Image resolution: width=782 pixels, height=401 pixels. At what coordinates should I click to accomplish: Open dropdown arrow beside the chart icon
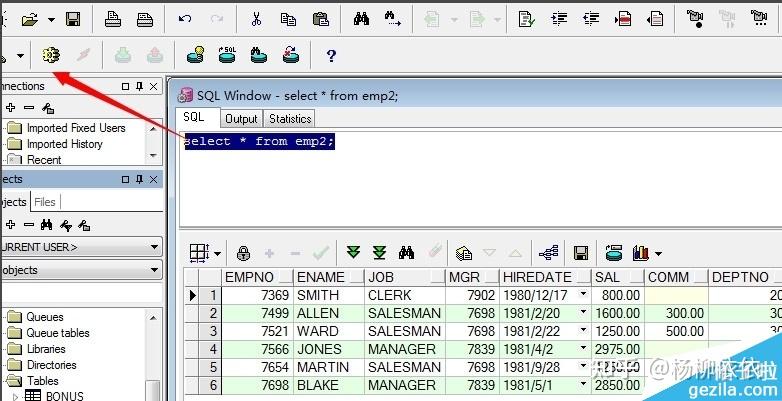tap(658, 253)
